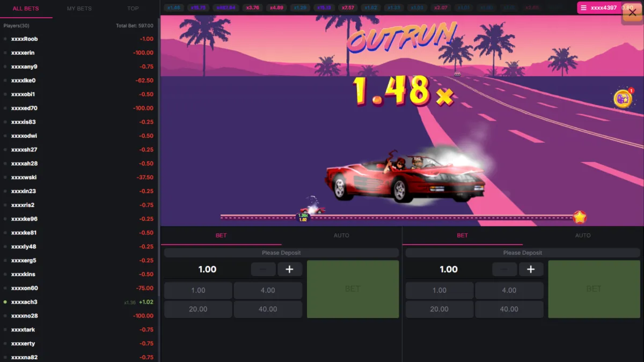Image resolution: width=644 pixels, height=362 pixels.
Task: Open the x1.33 history multiplier
Action: (x=394, y=8)
